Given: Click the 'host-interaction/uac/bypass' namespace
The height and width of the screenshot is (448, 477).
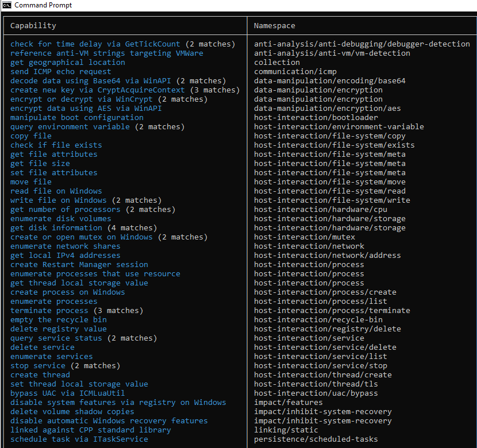Looking at the screenshot, I should [316, 393].
